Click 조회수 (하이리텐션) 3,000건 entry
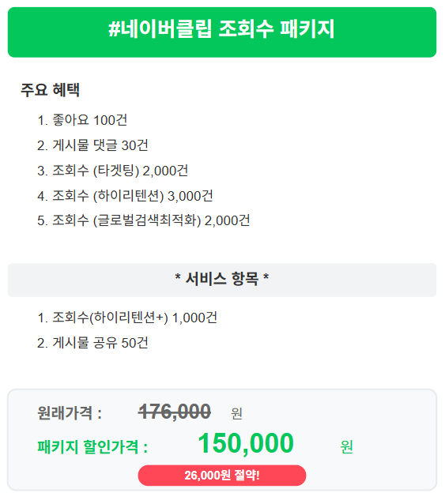The height and width of the screenshot is (504, 445). 133,195
